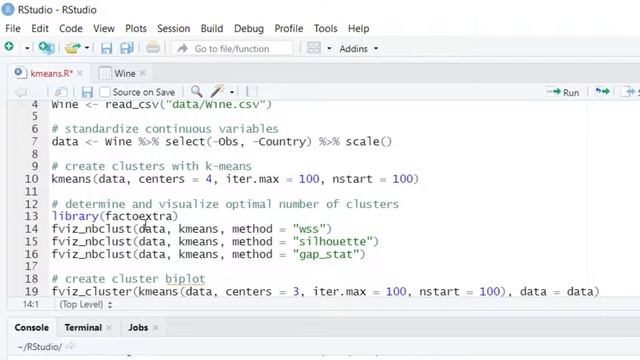
Task: Open the Profile menu
Action: 289,29
